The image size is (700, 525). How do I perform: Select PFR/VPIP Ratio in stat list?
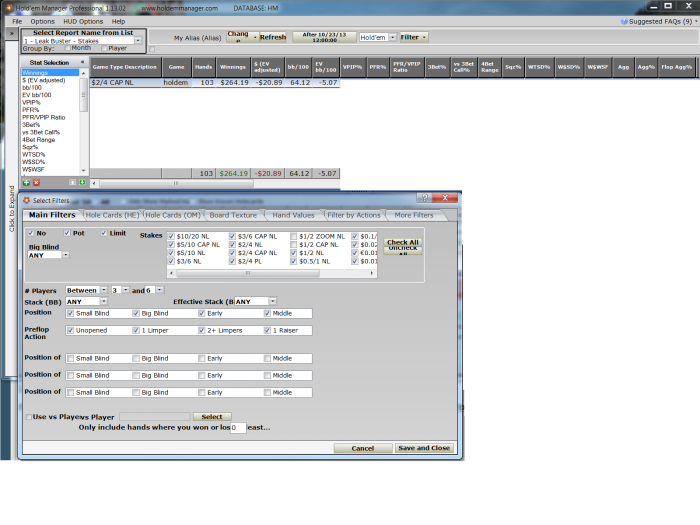click(x=44, y=117)
